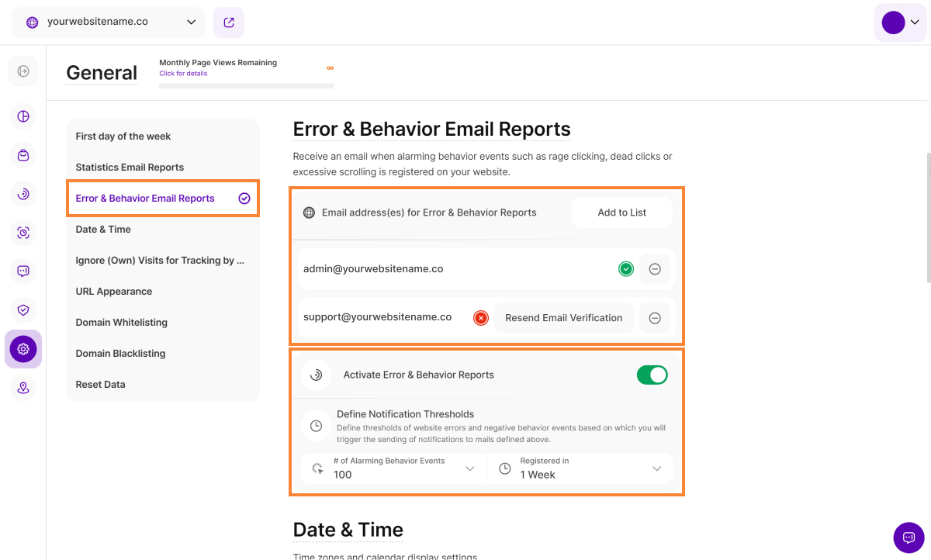Open the settings gear icon

click(23, 349)
